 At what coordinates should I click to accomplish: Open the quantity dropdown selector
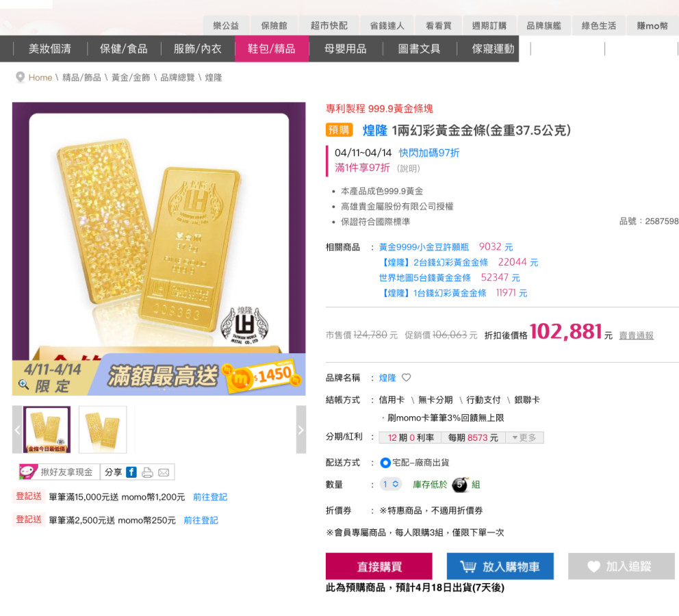click(391, 484)
